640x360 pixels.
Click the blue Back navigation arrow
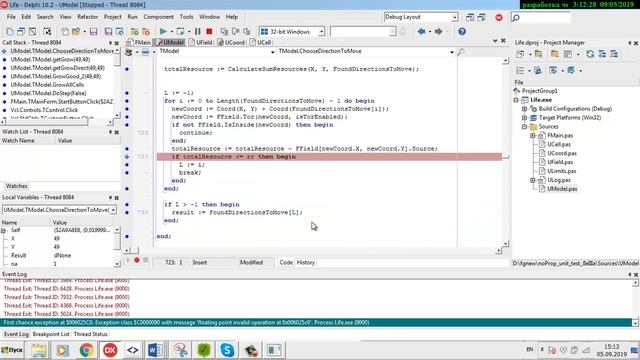(422, 31)
